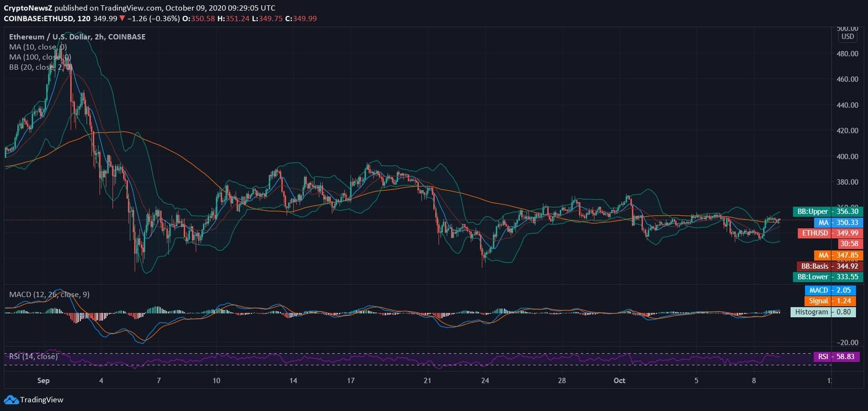Click the 24 date label on time axis
Screen dimensions: 868x411
[x=485, y=381]
